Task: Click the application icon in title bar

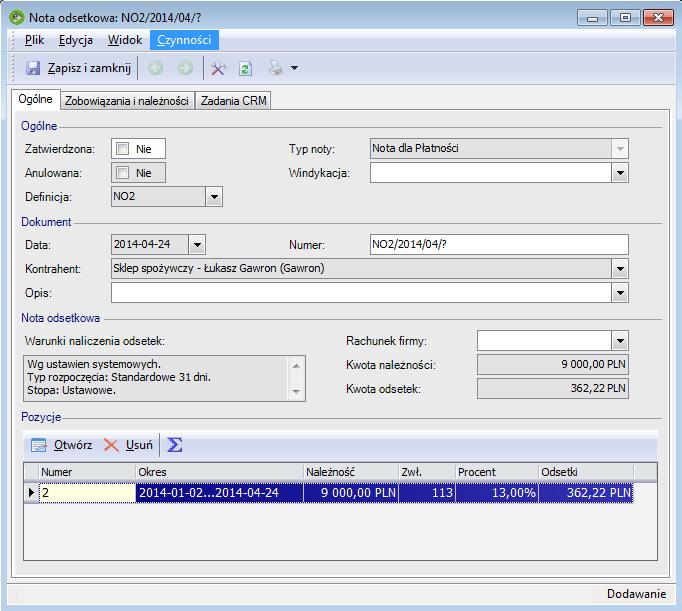Action: 17,17
